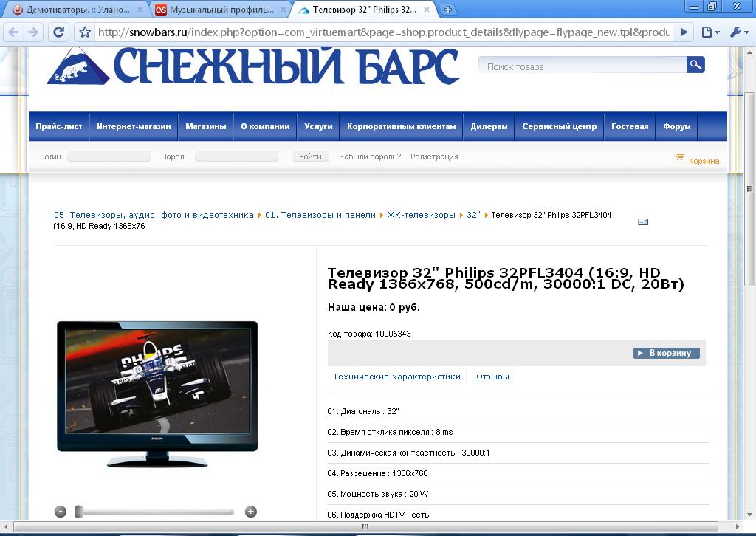Open breadcrumb 05. Телевизоры, аудио, фото и видеотехника

pyautogui.click(x=154, y=215)
